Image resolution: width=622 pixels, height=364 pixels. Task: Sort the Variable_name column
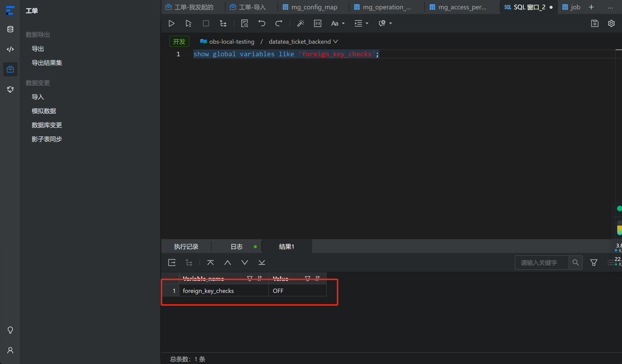(x=260, y=278)
